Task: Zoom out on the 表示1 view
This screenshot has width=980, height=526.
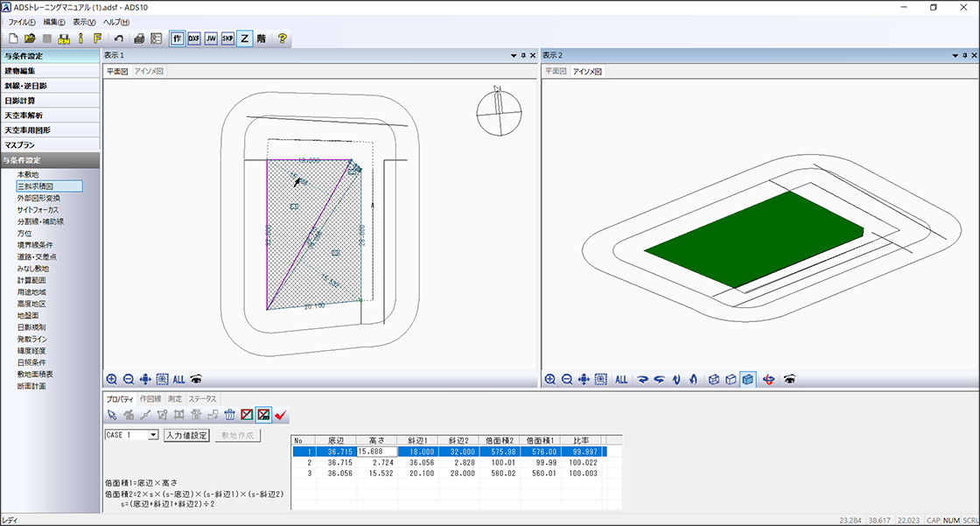Action: 129,379
